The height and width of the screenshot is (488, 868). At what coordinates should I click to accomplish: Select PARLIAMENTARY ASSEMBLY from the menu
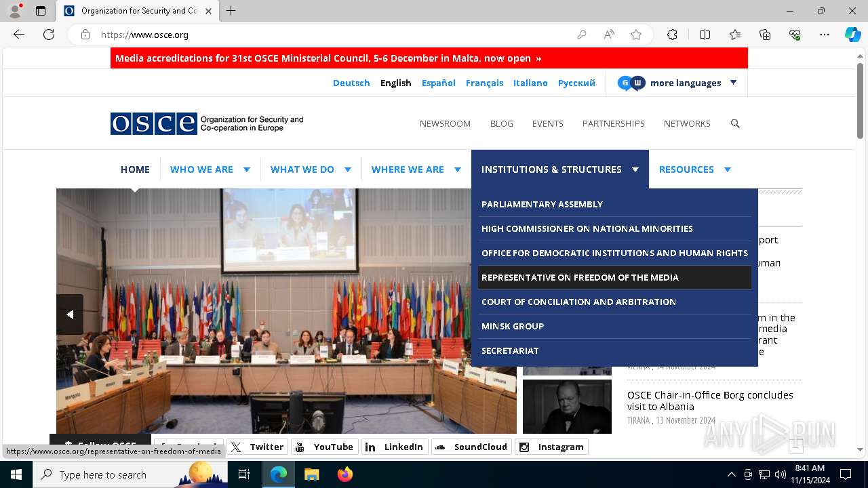click(x=614, y=204)
